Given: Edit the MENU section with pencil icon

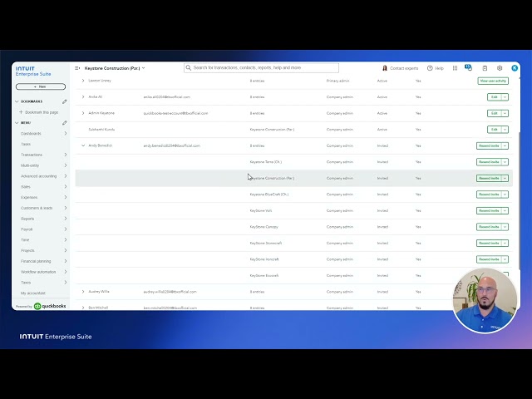Looking at the screenshot, I should [65, 123].
